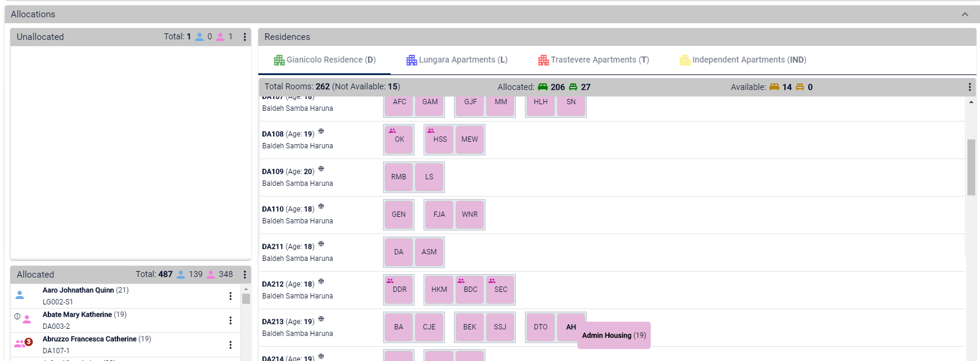The height and width of the screenshot is (361, 980).
Task: Click the DA109 room label
Action: 273,172
